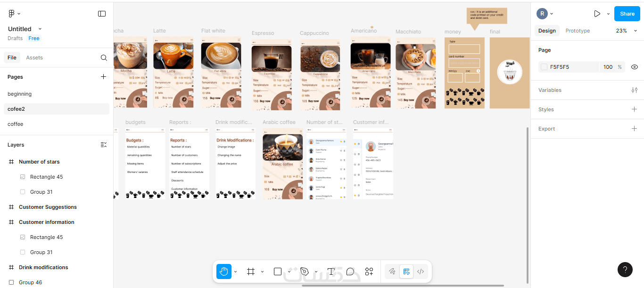Switch to Dev Mode code icon
644x288 pixels.
[421, 272]
